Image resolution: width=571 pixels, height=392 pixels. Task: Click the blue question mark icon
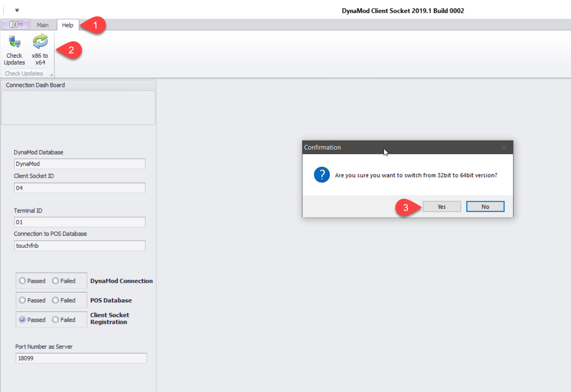pyautogui.click(x=322, y=175)
